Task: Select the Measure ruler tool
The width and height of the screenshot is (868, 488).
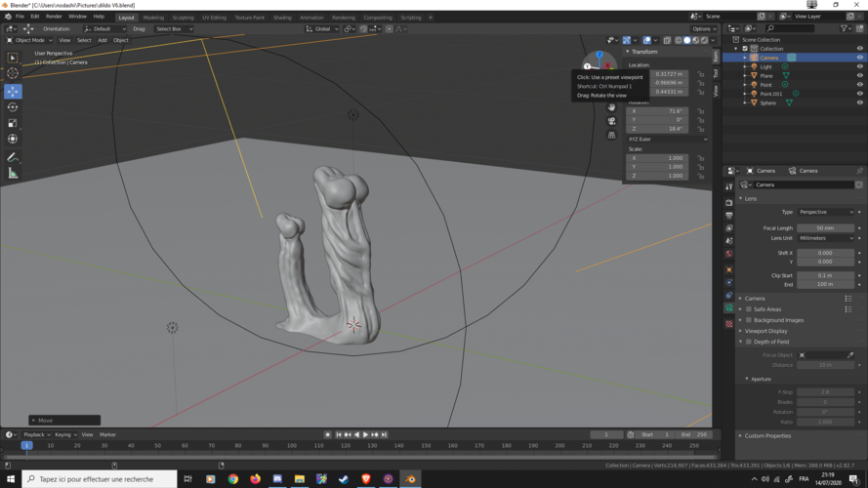Action: tap(13, 174)
